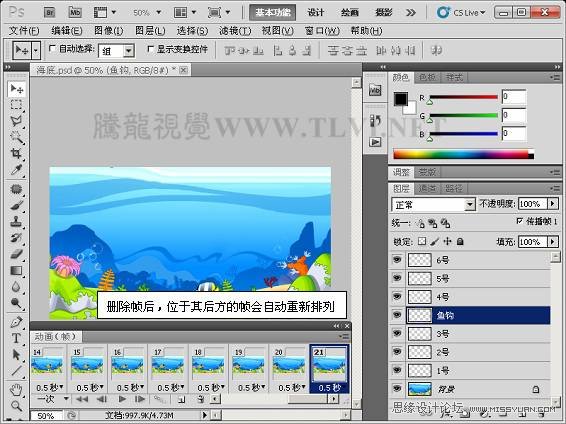This screenshot has height=424, width=566.
Task: Enable the Auto-Select checkbox
Action: [52, 48]
